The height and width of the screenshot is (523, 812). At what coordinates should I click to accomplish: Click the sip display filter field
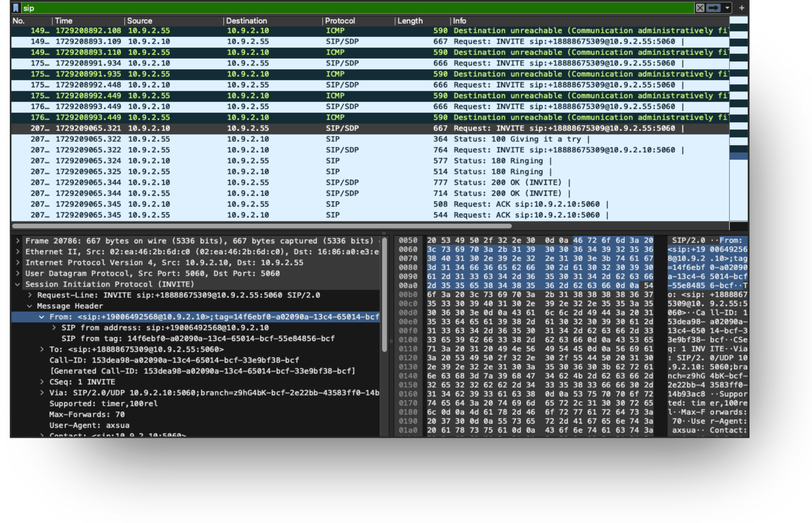[357, 8]
